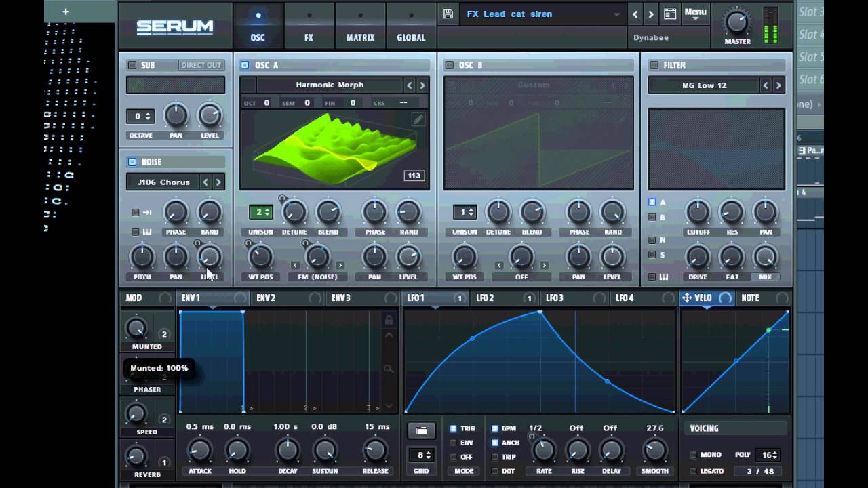Toggle the LFO BPM sync checkbox
This screenshot has width=868, height=488.
494,428
